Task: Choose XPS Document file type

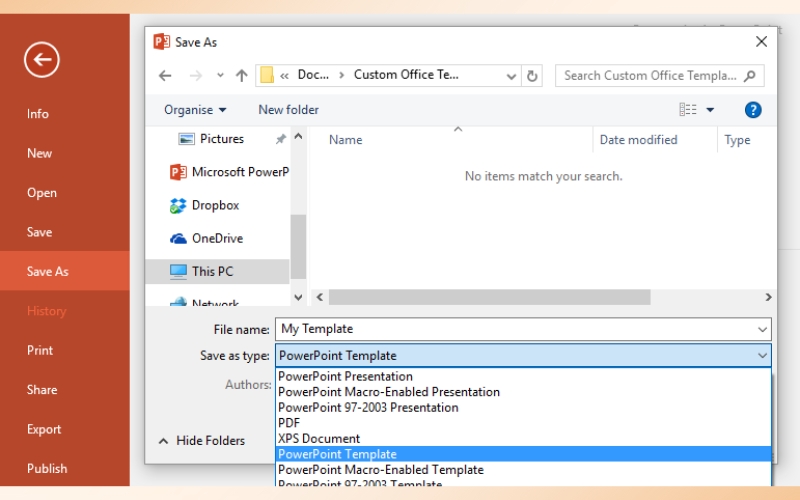Action: [523, 439]
